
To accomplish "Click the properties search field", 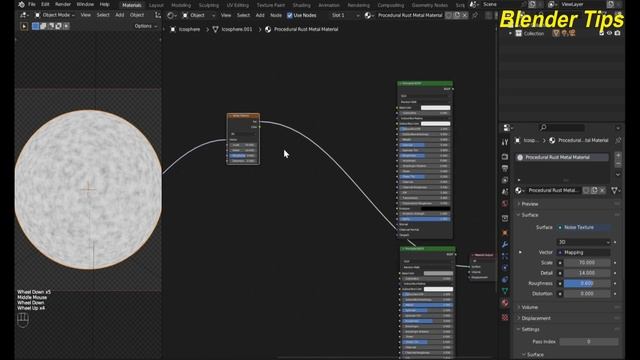I will (561, 128).
